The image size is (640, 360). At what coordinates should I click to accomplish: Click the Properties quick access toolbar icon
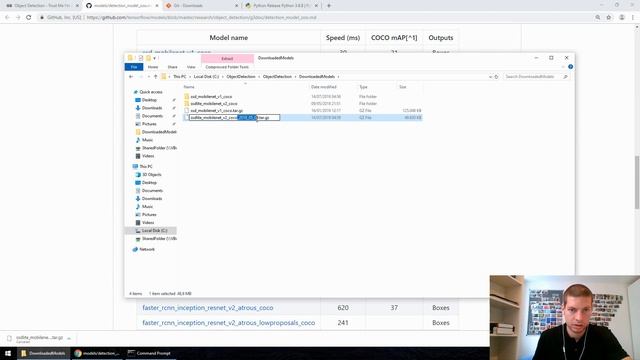click(x=141, y=58)
